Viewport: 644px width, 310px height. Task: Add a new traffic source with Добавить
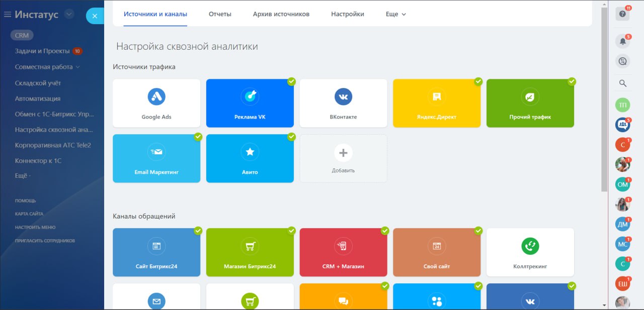343,158
